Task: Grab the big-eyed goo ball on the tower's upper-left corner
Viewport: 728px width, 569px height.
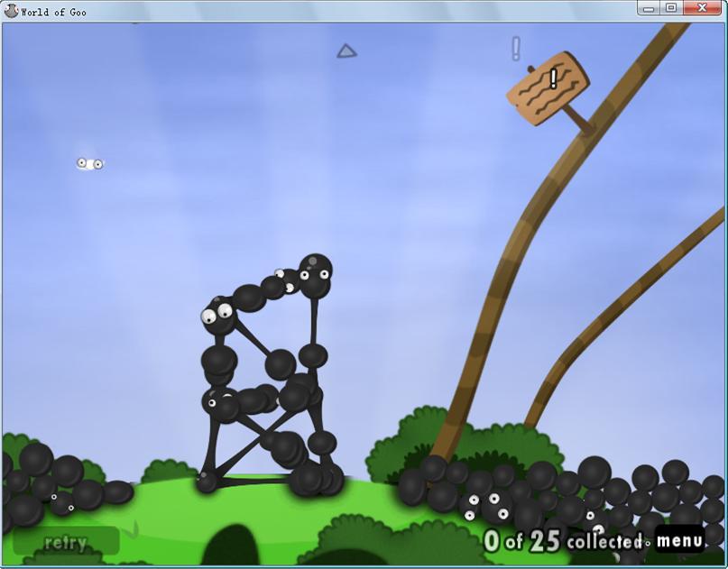Action: tap(218, 315)
